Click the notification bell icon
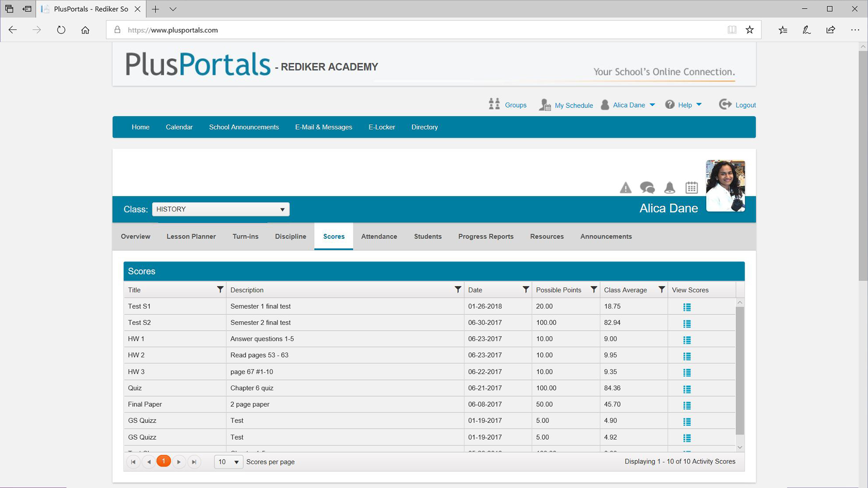Viewport: 868px width, 488px height. click(670, 188)
